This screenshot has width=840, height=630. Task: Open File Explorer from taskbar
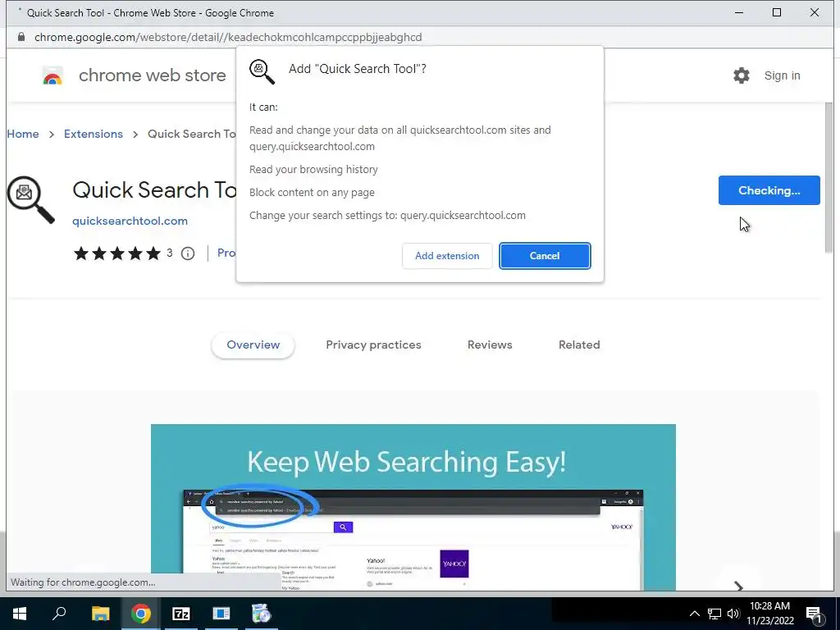(x=100, y=614)
